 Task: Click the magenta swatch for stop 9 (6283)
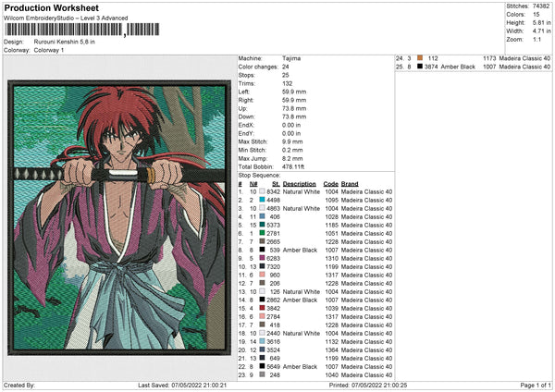262,258
